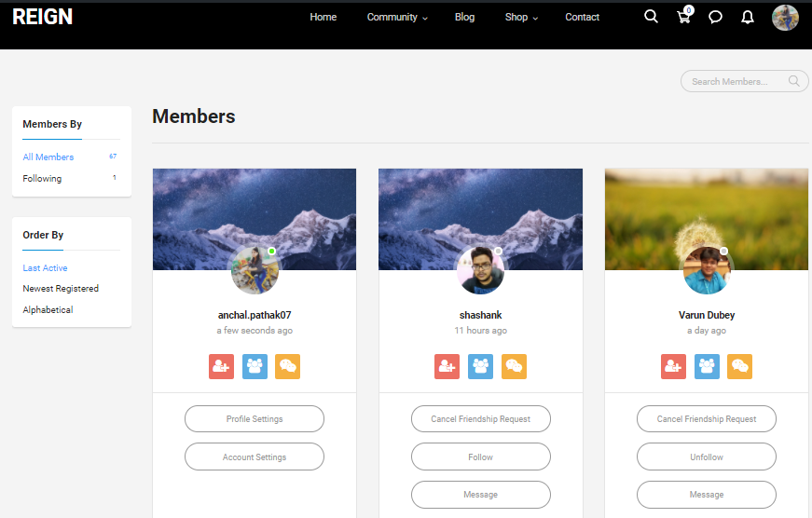This screenshot has width=812, height=518.
Task: Click the blue groups icon for Varun Dubey
Action: point(707,366)
